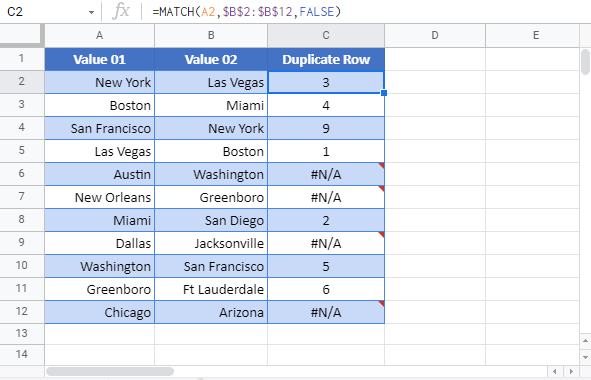Click scroll down arrow on vertical scrollbar

pyautogui.click(x=585, y=357)
